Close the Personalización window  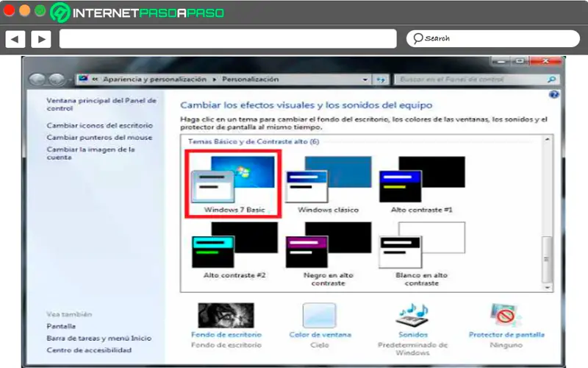(x=545, y=61)
